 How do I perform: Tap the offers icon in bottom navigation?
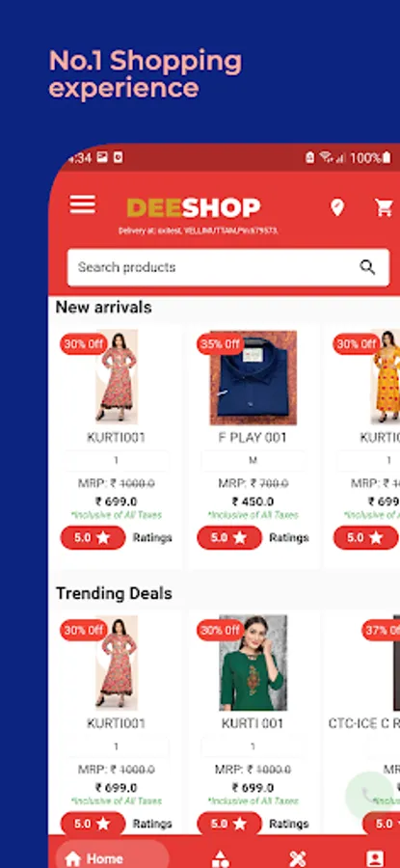click(x=298, y=858)
